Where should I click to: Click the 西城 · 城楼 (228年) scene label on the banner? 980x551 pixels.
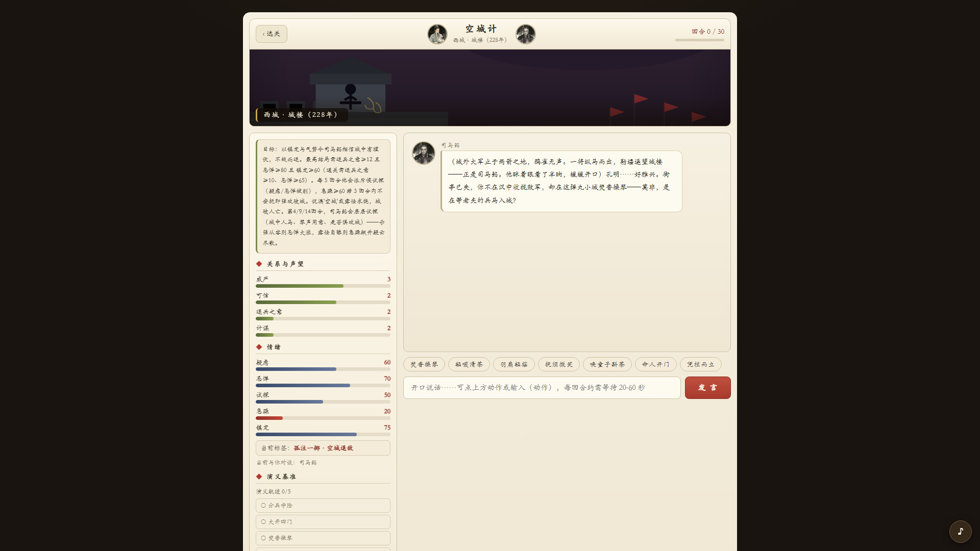click(x=302, y=115)
